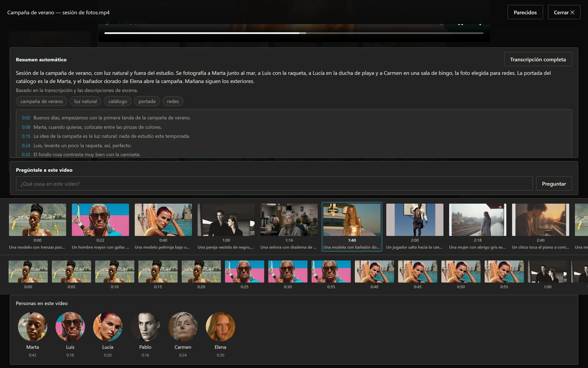588x368 pixels.
Task: Jump to transcript timestamp 0:08
Action: point(26,127)
